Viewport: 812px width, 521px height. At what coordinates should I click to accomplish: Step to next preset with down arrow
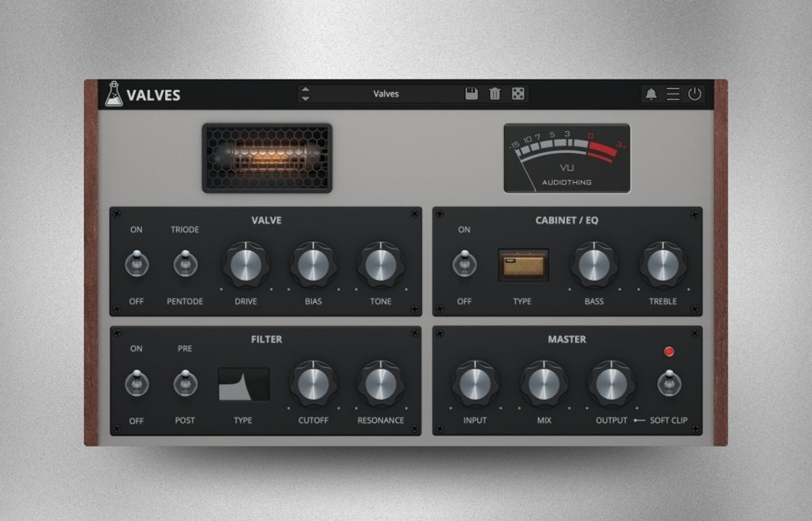[x=305, y=98]
